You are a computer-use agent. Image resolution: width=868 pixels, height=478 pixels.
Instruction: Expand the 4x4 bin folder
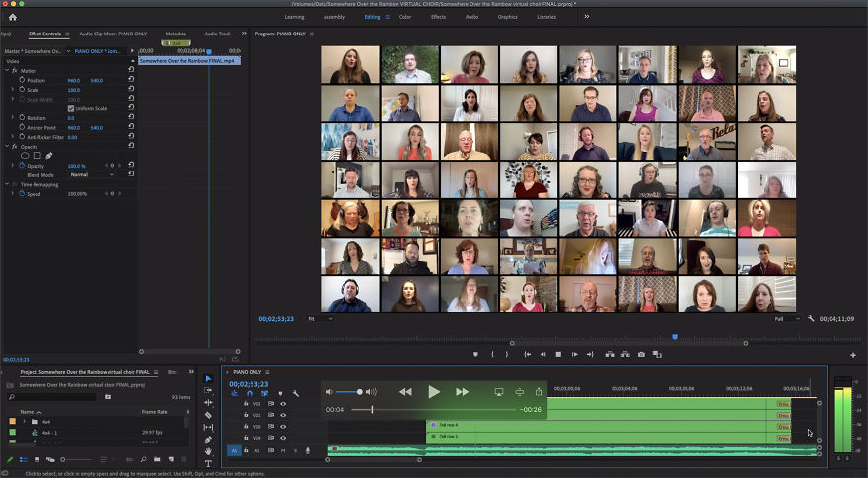(24, 422)
